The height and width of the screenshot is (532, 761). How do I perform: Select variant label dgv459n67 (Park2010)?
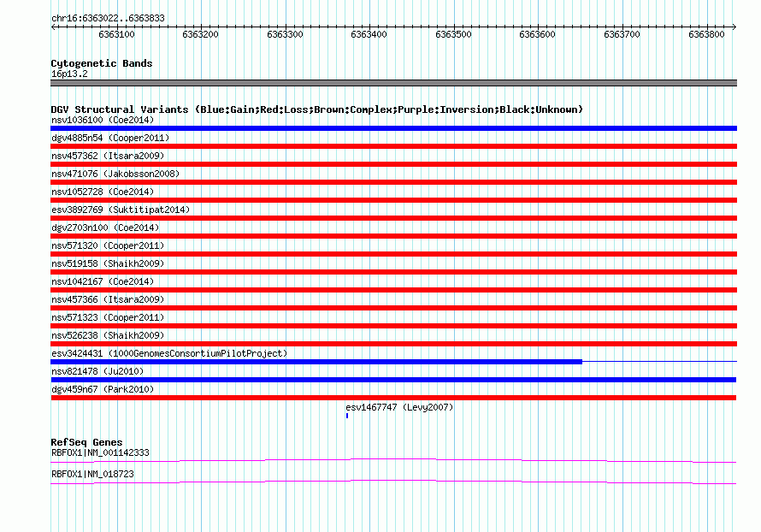(103, 389)
